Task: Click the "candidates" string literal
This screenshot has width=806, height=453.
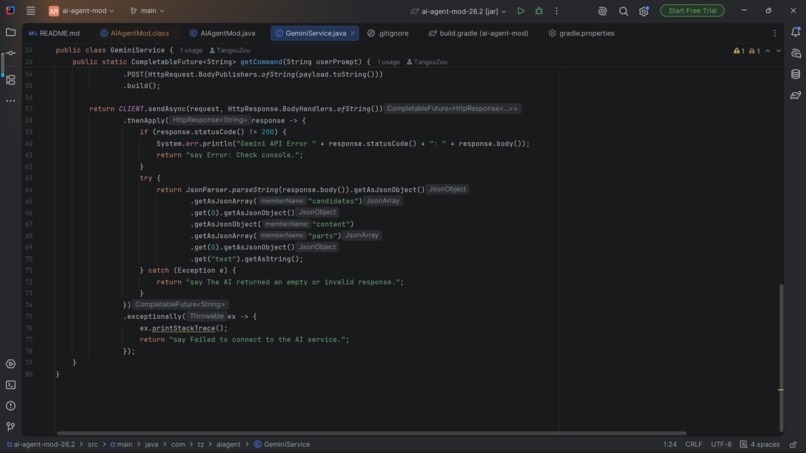Action: tap(335, 201)
